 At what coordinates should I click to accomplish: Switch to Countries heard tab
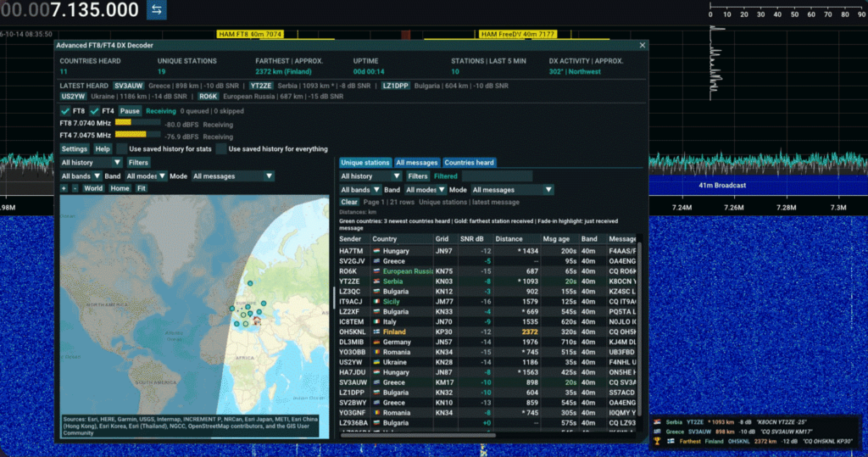point(469,163)
